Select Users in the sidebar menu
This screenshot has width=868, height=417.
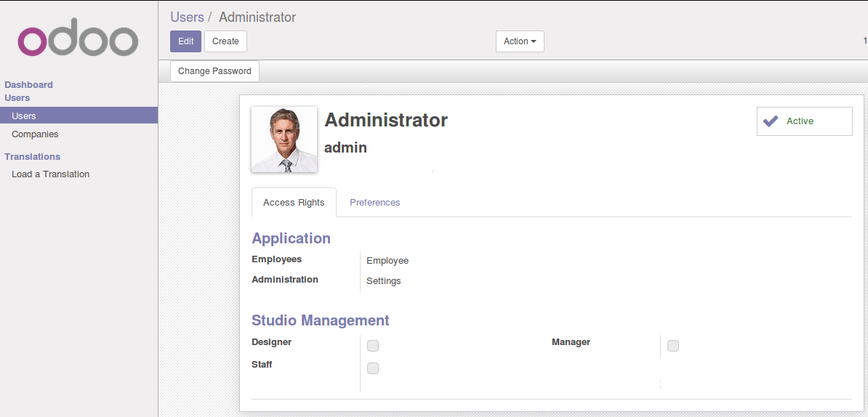tap(24, 116)
